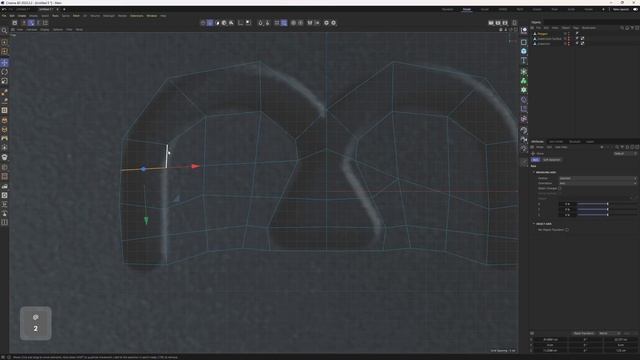
Task: Click the search icon in Object Manager
Action: pos(622,28)
